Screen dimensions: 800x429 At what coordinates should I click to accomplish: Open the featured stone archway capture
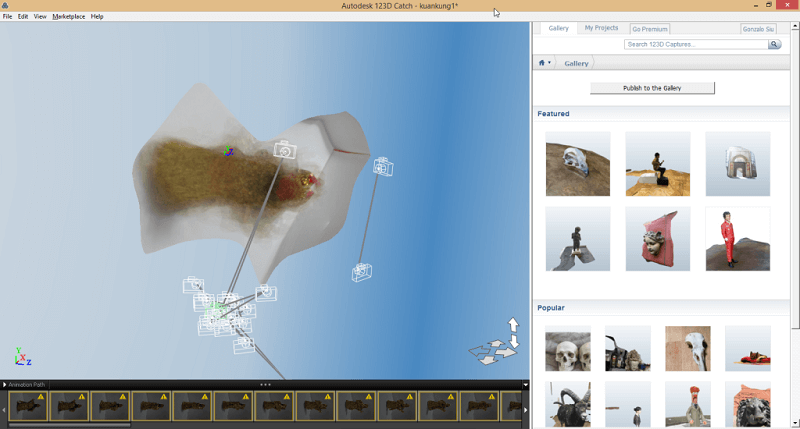[738, 164]
